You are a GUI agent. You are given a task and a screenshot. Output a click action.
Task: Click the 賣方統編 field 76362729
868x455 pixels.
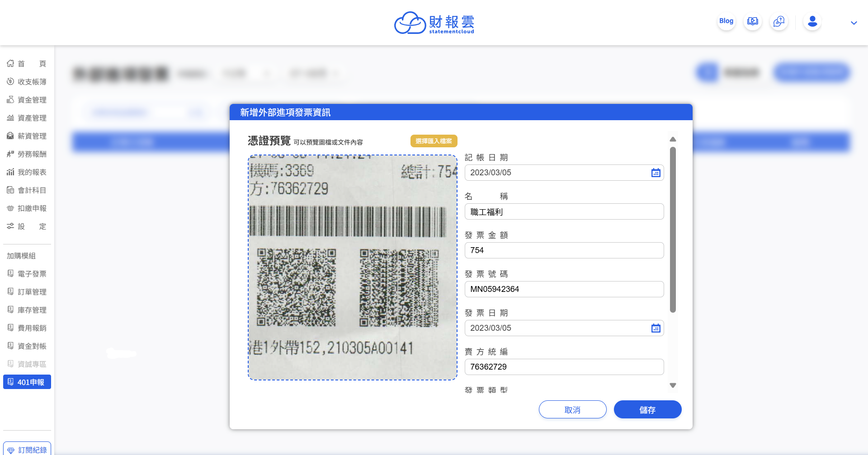tap(564, 367)
